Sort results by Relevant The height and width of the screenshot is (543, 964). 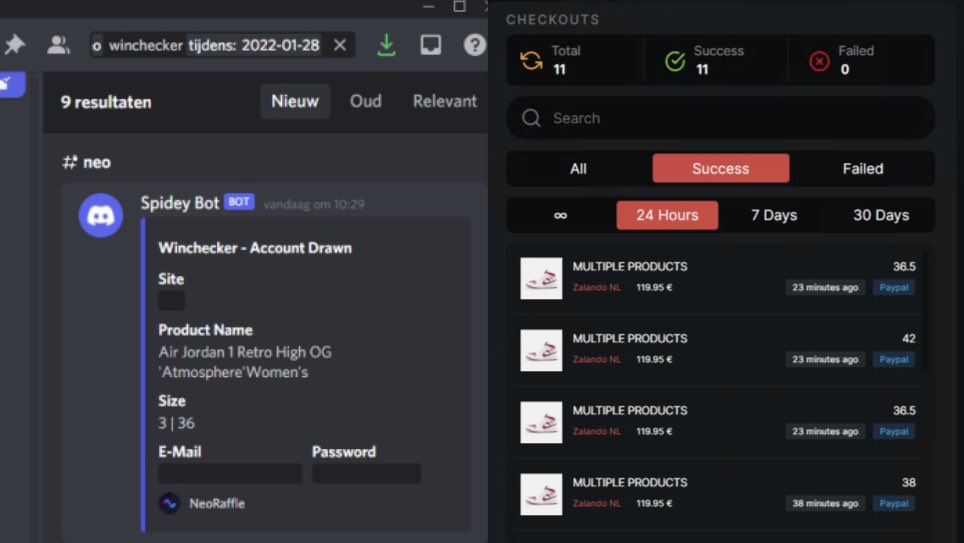click(x=444, y=101)
